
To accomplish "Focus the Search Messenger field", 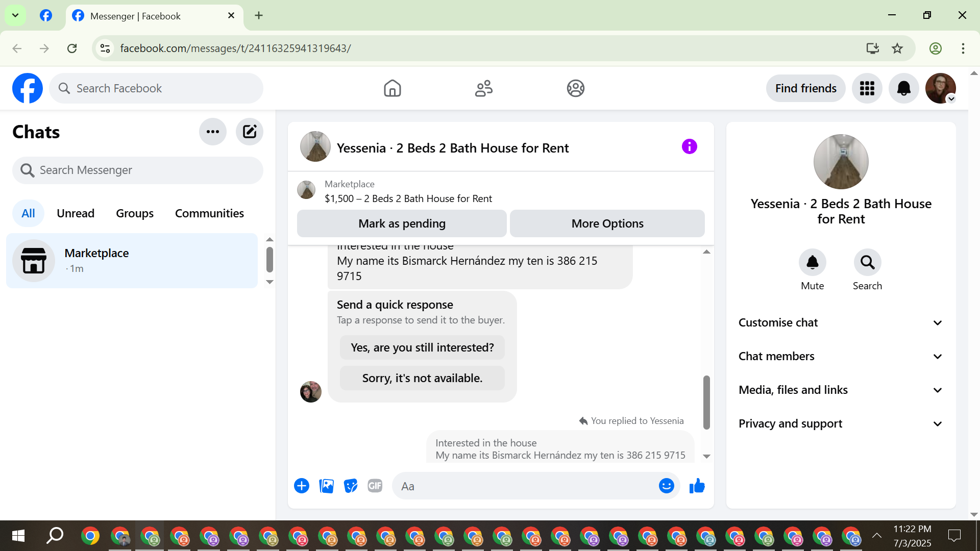I will [138, 170].
